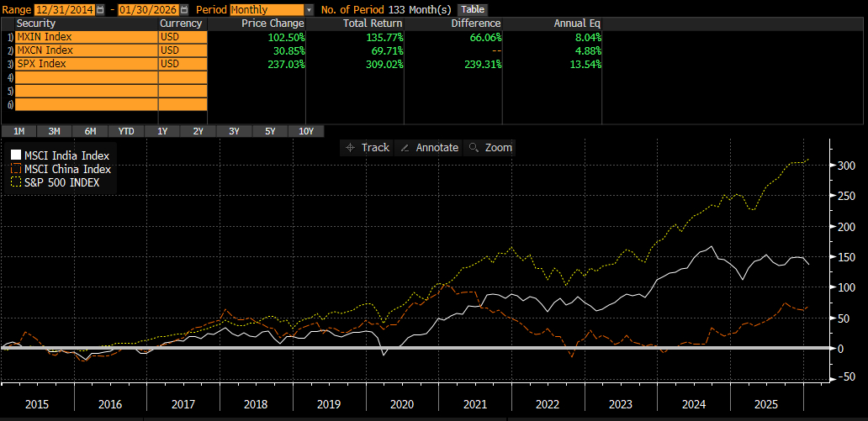Viewport: 868px width, 421px height.
Task: Edit the SPX Index currency field
Action: point(182,64)
